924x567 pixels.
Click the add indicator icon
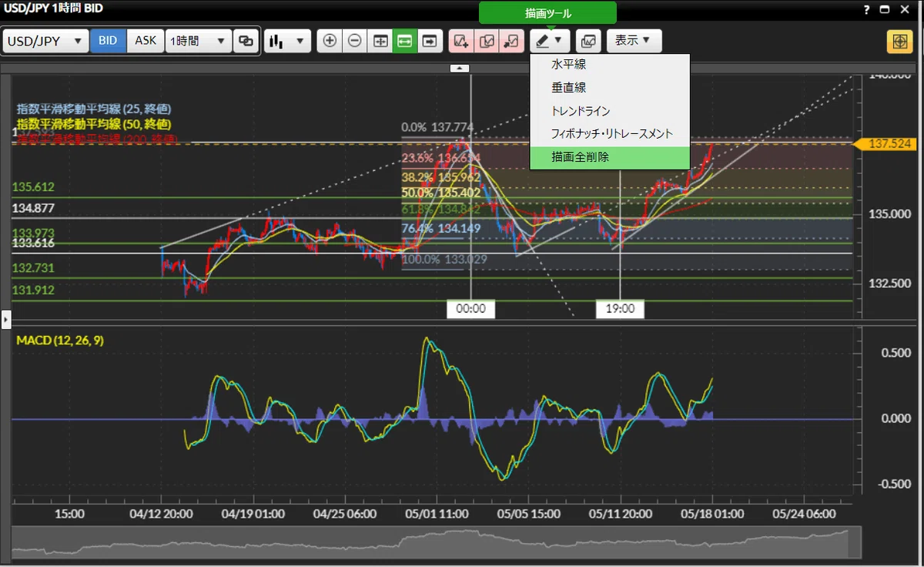click(461, 41)
